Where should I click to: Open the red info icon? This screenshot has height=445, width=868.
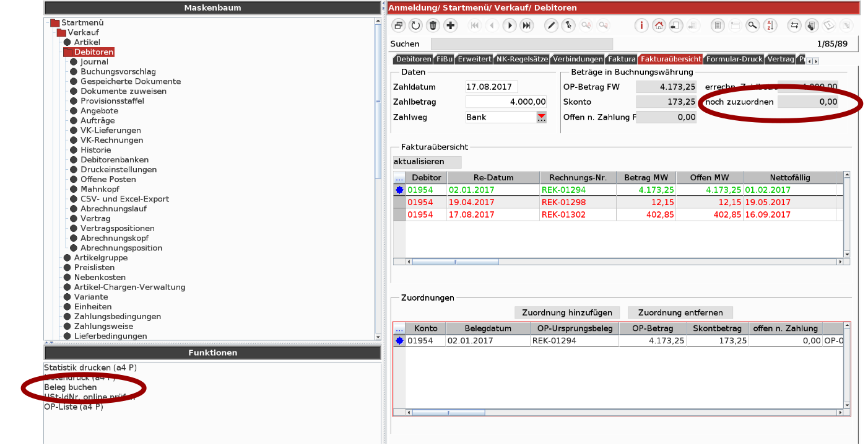641,25
